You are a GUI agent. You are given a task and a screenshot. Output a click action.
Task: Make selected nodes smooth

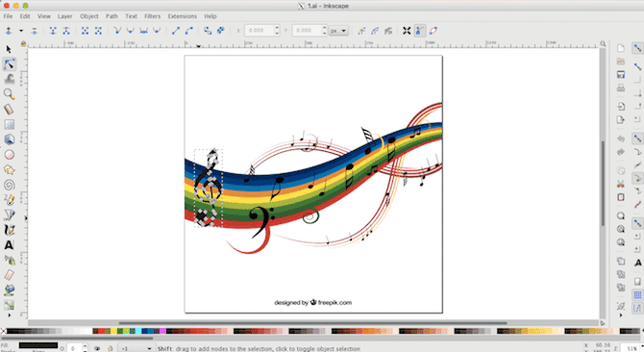pyautogui.click(x=131, y=31)
